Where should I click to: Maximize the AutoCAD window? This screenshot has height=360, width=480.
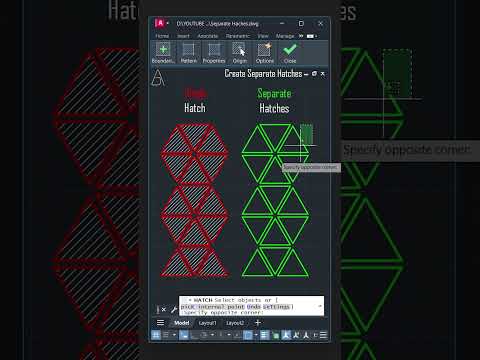(301, 23)
